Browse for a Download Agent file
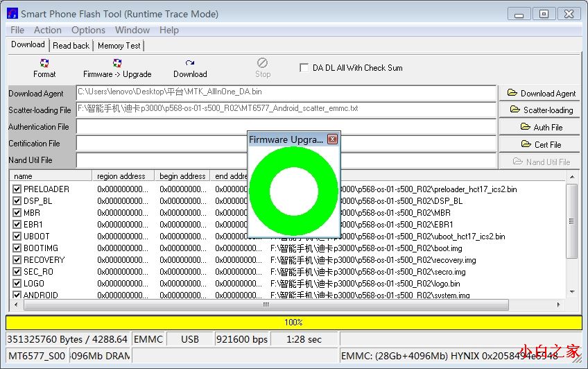 click(539, 93)
